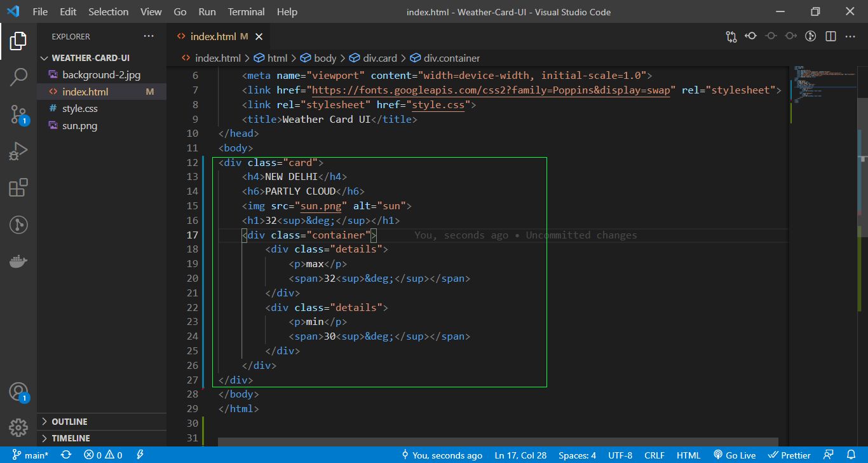This screenshot has height=463, width=868.
Task: Open the Extensions view
Action: tap(18, 188)
